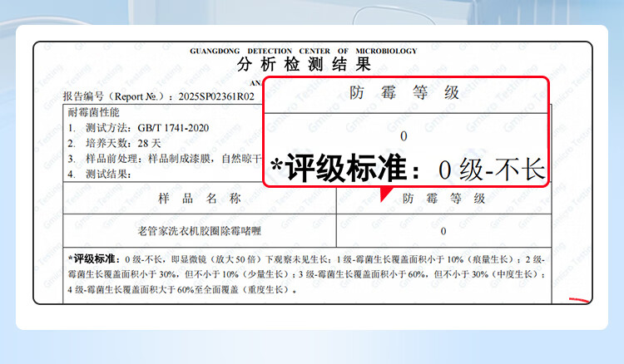
Task: Click the '样品名称' column header
Action: tap(200, 199)
